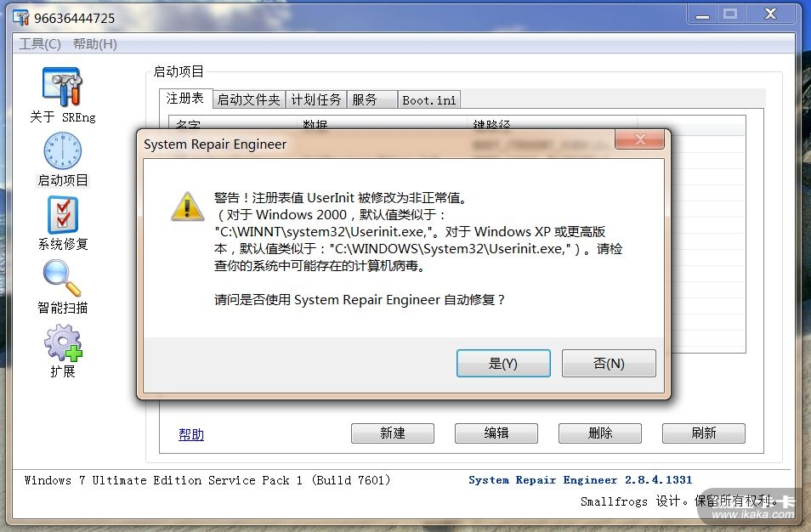The image size is (811, 532).
Task: Decline auto repair with 否(N)
Action: pos(609,364)
